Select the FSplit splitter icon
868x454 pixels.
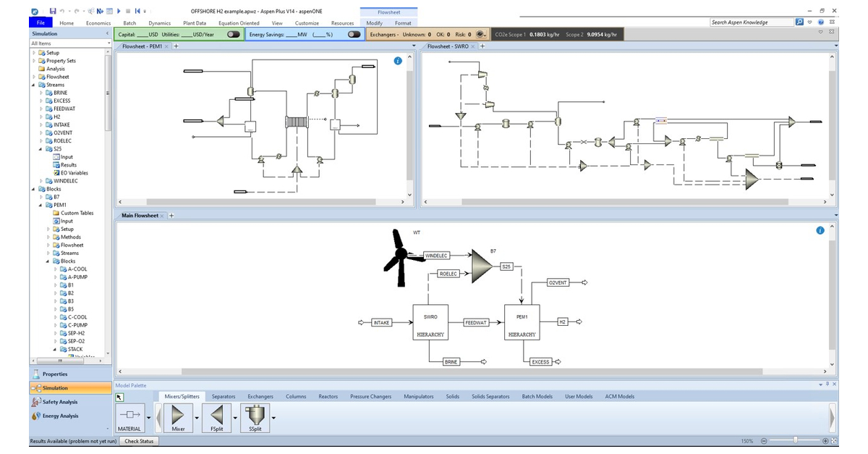[x=218, y=414]
